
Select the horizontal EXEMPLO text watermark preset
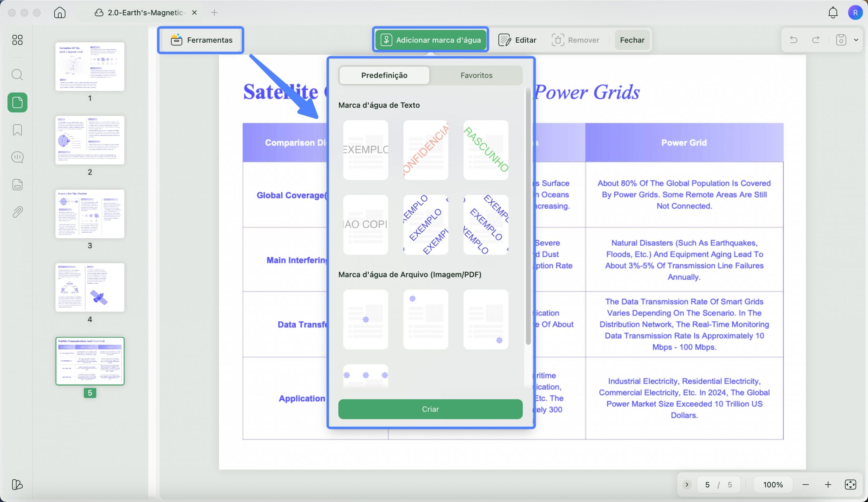pos(366,150)
